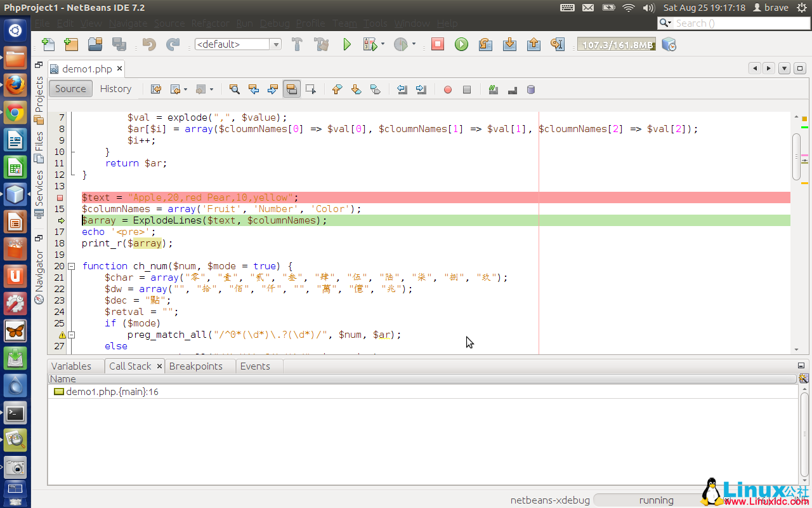Viewport: 812px width, 508px height.
Task: Click the Debug Project icon
Action: click(x=370, y=44)
